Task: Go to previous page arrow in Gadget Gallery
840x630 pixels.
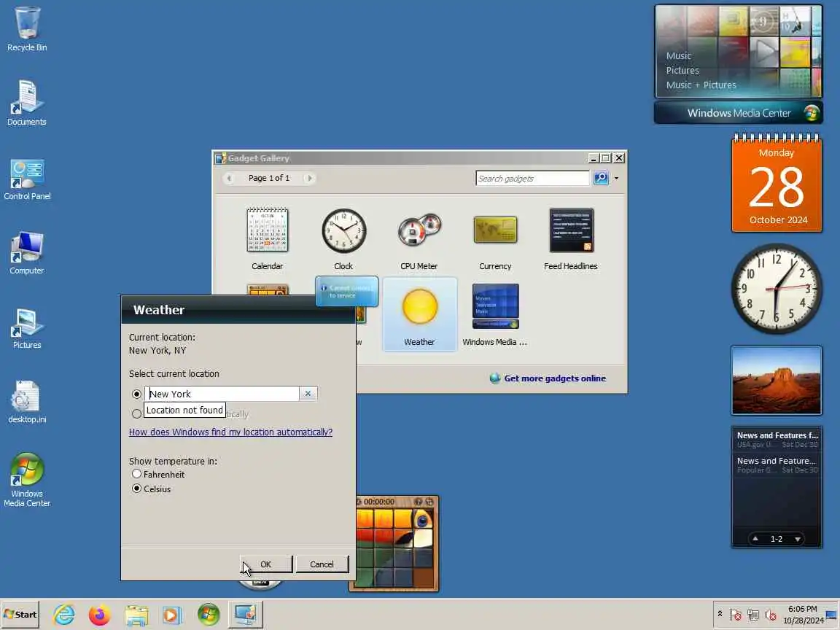Action: pos(229,178)
